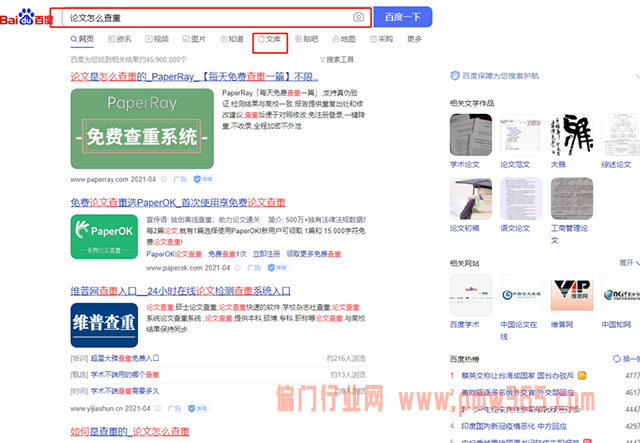Open the 如何是查重的_论文怎么查重 result
The image size is (640, 443).
pyautogui.click(x=130, y=432)
